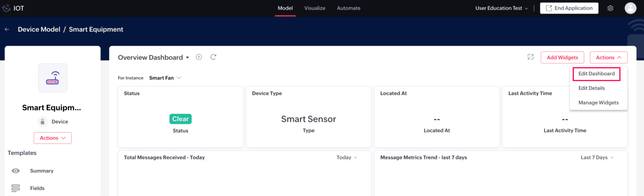
Task: Change Today period dropdown
Action: click(x=346, y=157)
